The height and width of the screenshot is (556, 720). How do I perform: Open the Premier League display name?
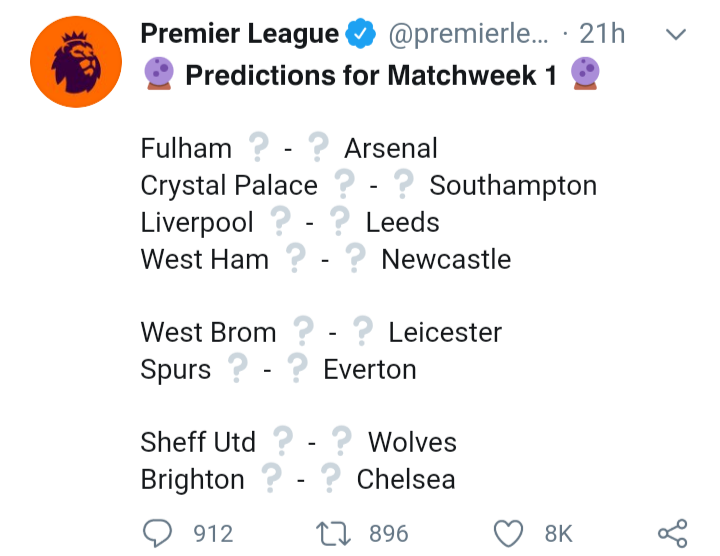[239, 34]
